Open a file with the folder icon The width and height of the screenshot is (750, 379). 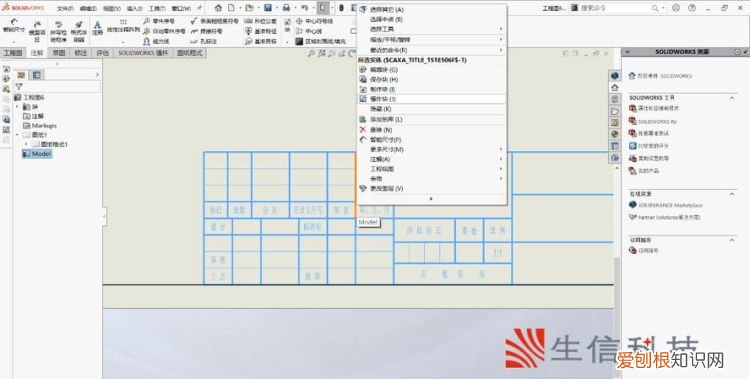[249, 8]
